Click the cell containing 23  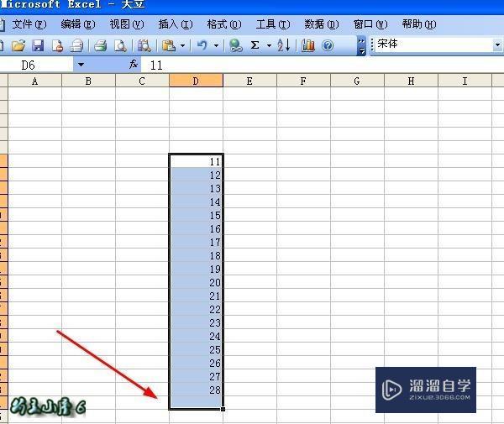(x=196, y=322)
